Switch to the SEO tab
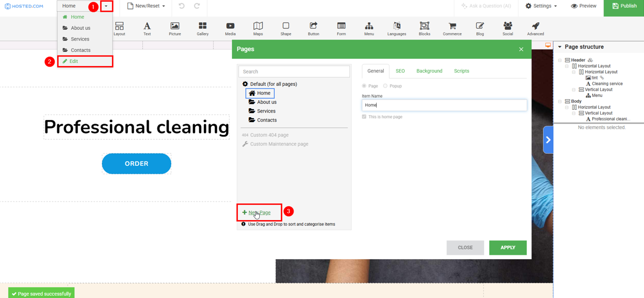Screen dimensions: 644x298 tap(400, 71)
